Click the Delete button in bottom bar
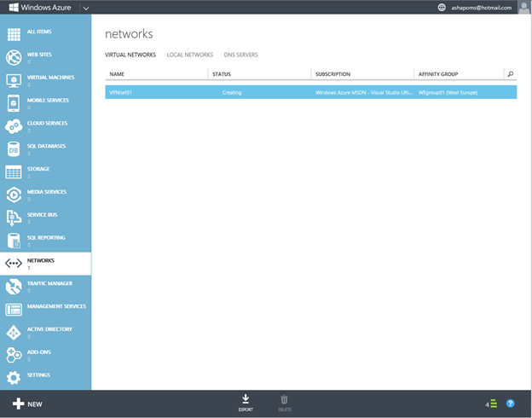The image size is (532, 418). [284, 403]
